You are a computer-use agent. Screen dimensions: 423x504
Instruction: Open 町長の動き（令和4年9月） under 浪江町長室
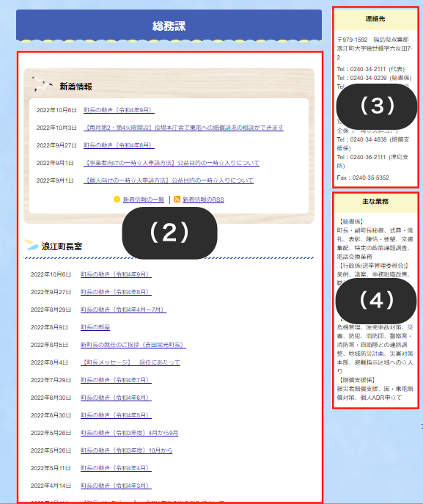(x=116, y=274)
